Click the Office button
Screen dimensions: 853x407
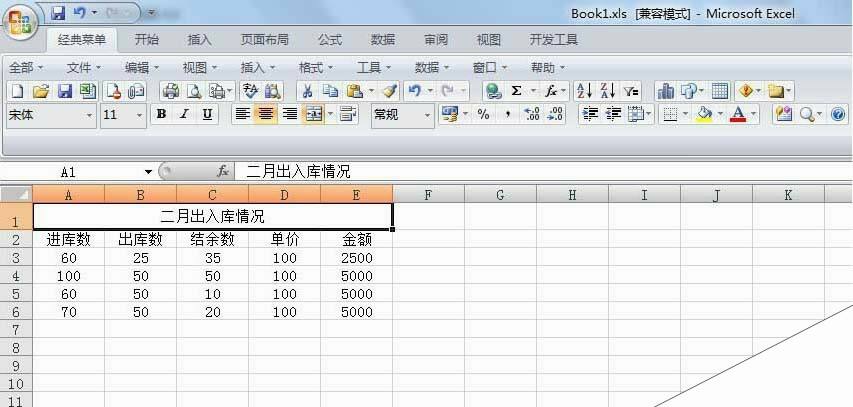(20, 23)
